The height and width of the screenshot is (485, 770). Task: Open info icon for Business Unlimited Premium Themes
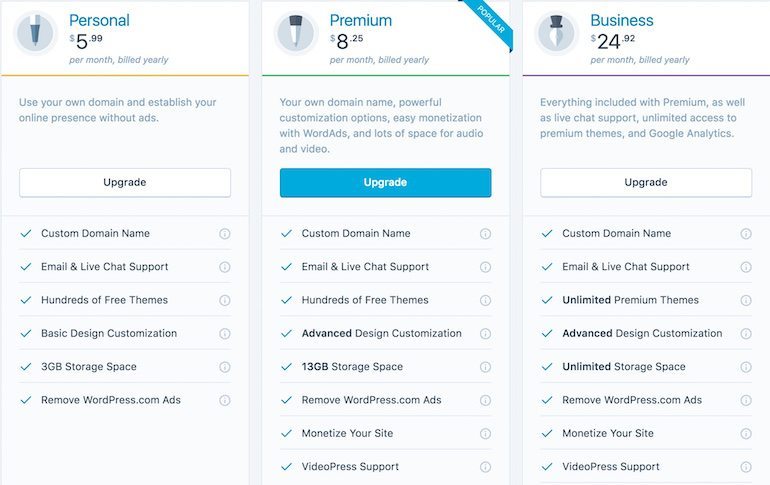tap(746, 300)
